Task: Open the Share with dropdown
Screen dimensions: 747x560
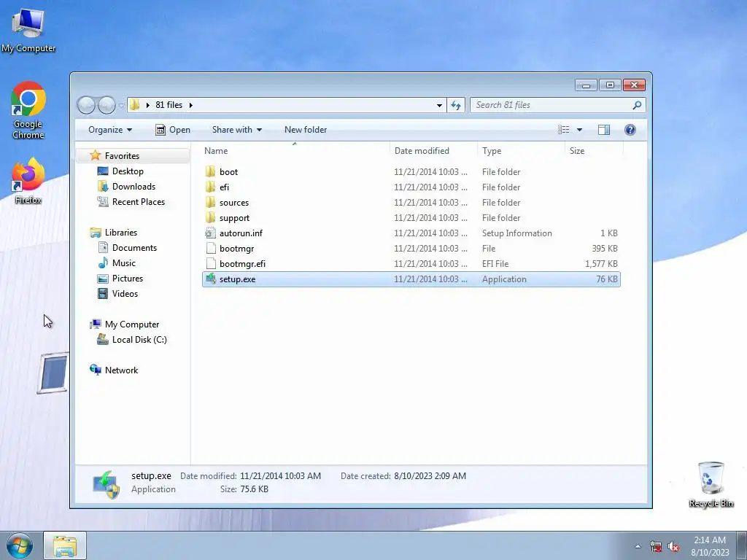Action: [237, 130]
